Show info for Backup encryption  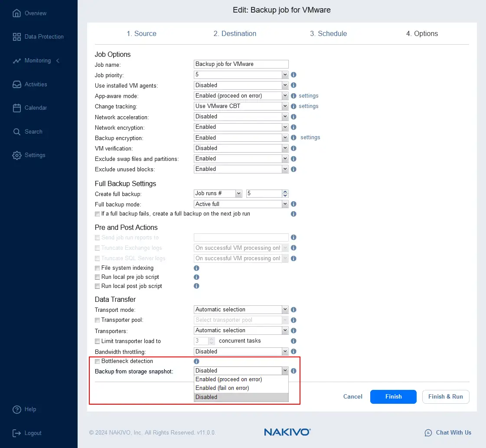[x=294, y=137]
